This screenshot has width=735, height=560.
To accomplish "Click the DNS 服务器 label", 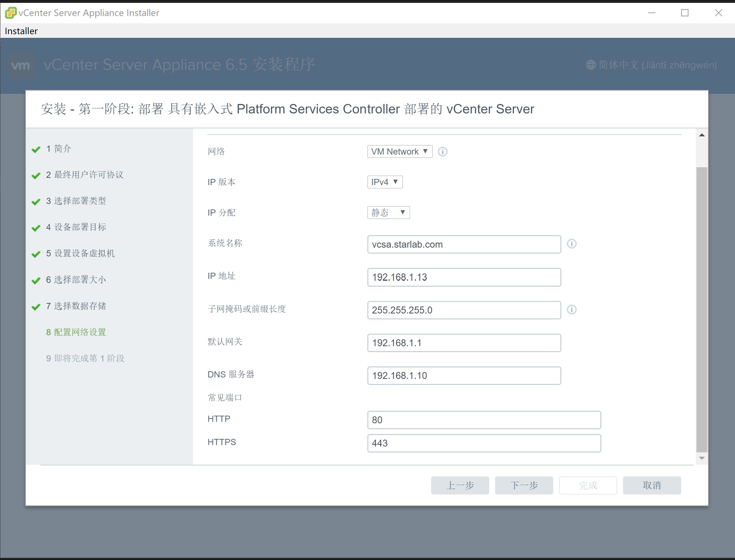I will click(x=231, y=374).
